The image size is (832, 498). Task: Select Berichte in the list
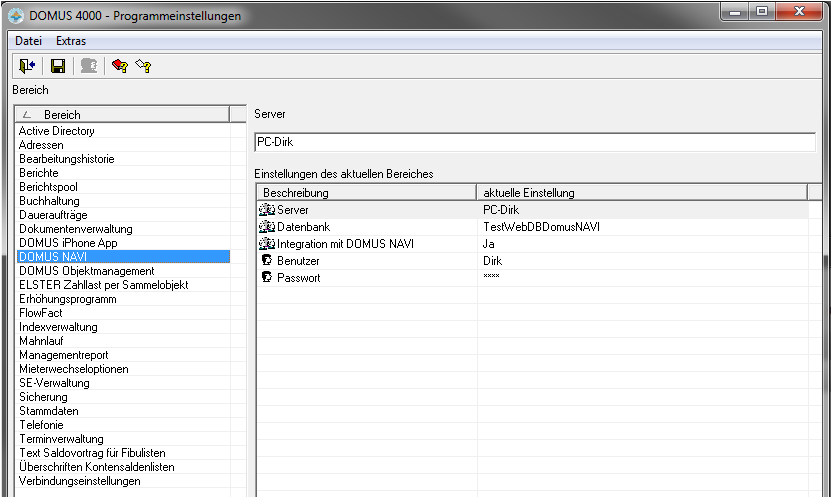[124, 173]
